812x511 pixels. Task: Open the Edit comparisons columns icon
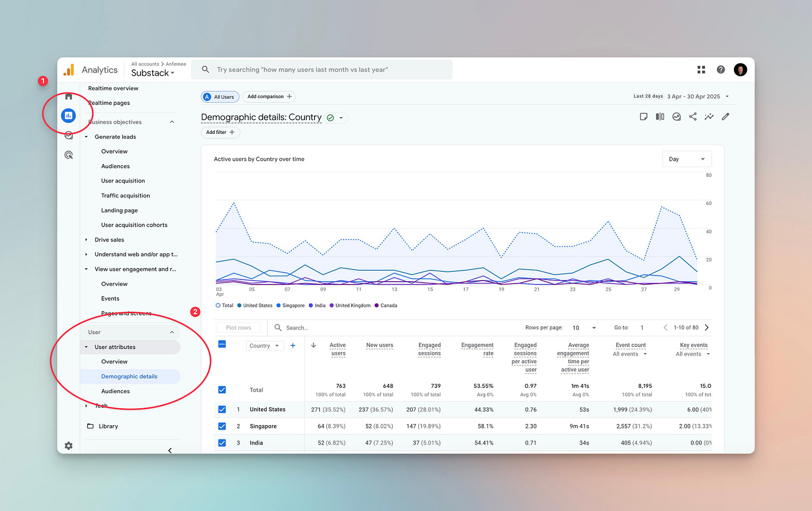point(660,117)
